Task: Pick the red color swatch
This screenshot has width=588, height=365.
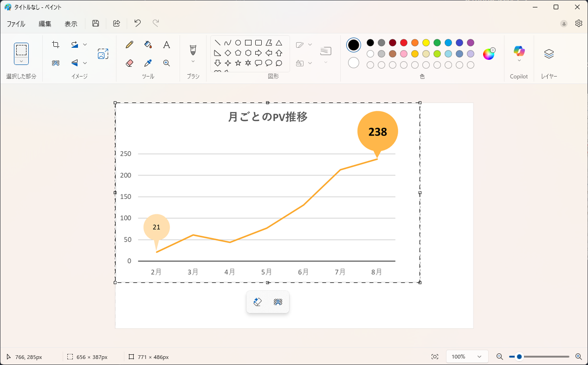Action: [x=404, y=43]
